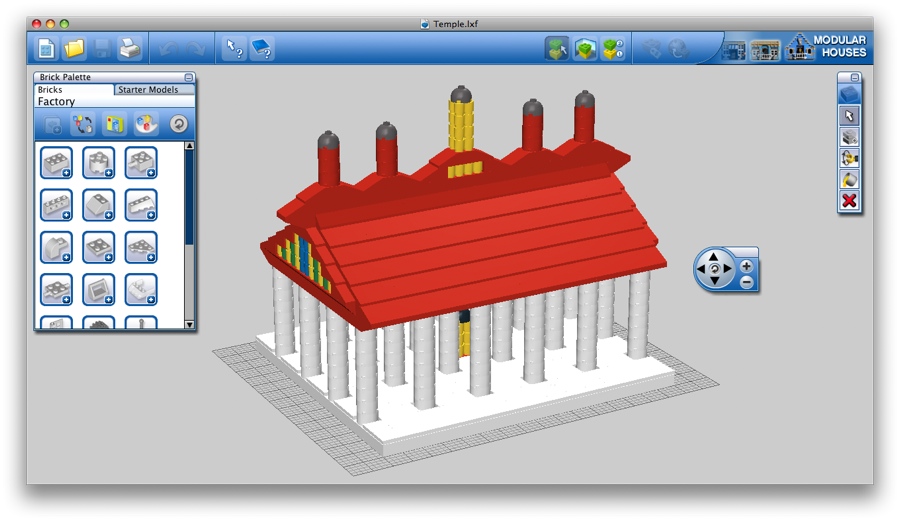900x521 pixels.
Task: Select the Hinge rotate tool
Action: [849, 158]
